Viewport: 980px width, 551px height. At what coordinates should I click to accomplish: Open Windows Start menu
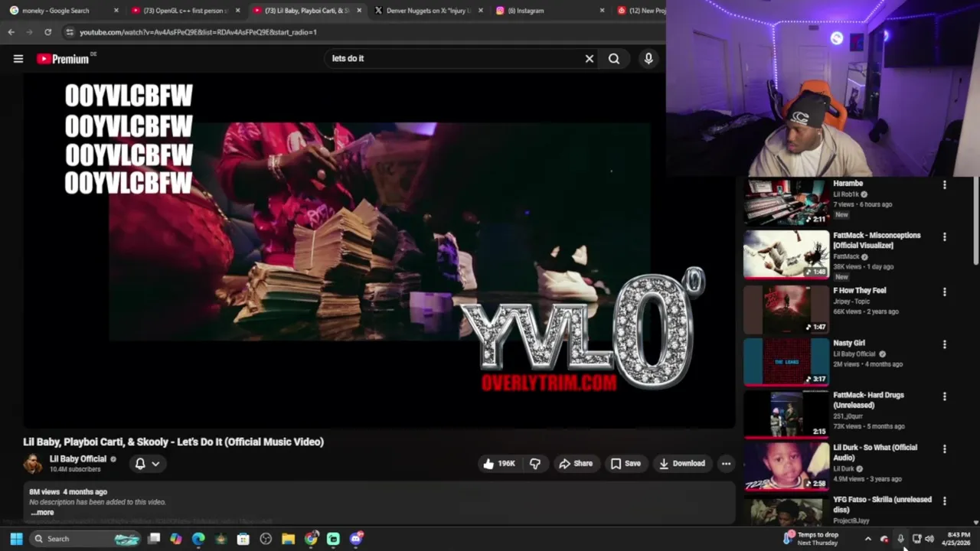(x=16, y=539)
